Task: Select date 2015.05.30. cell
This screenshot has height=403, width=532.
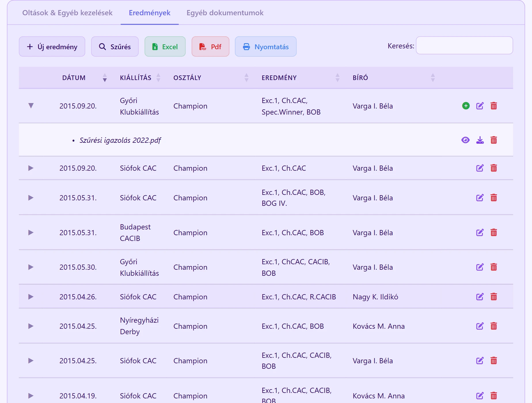Action: [x=78, y=267]
